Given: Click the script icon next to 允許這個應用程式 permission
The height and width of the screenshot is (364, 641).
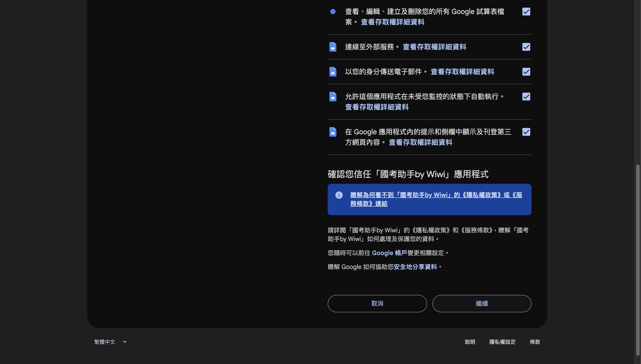Looking at the screenshot, I should 333,97.
